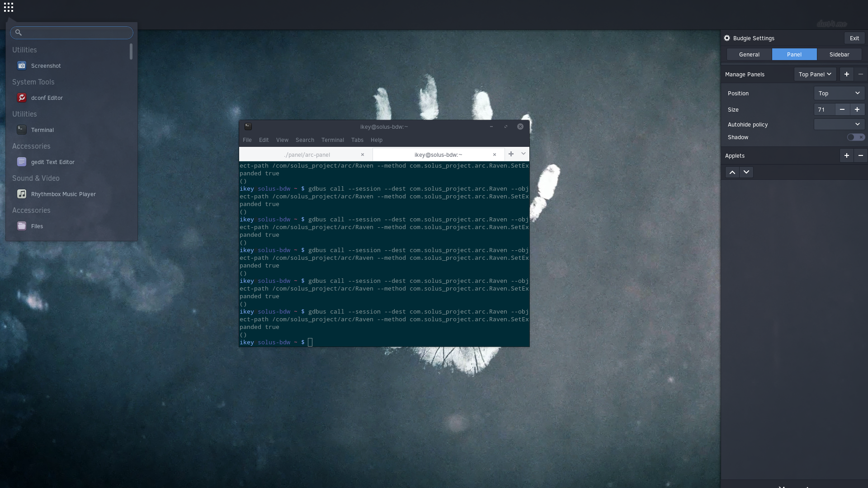The image size is (868, 488).
Task: Add a new panel with plus button
Action: click(847, 74)
